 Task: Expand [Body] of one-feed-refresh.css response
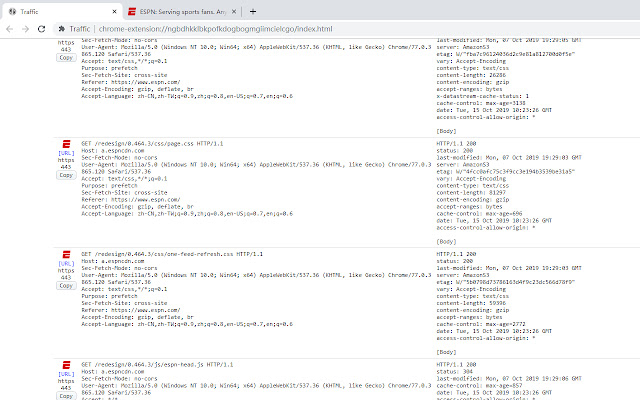click(449, 352)
